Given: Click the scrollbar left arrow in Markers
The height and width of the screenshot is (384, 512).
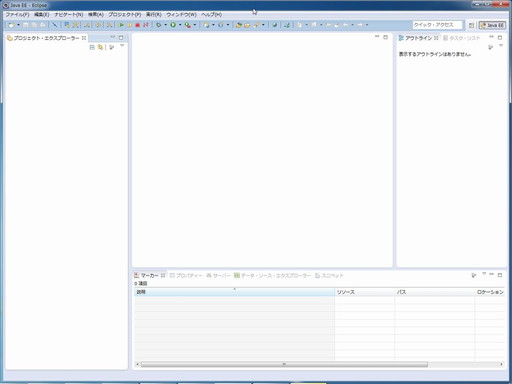Looking at the screenshot, I should (137, 364).
